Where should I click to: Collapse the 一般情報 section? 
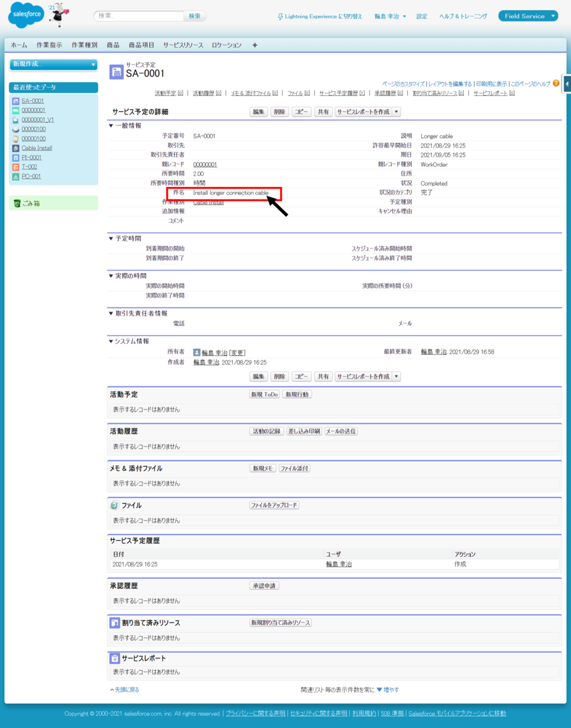point(111,126)
